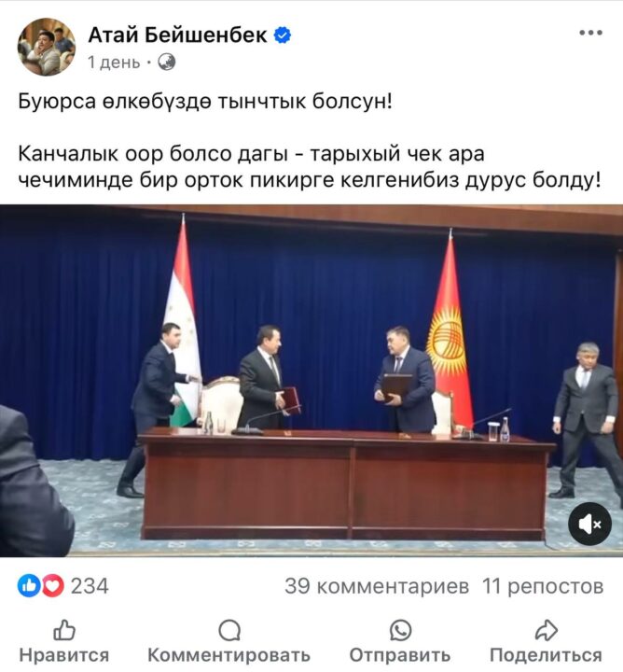Image resolution: width=623 pixels, height=672 pixels.
Task: Click the public globe privacy icon
Action: pyautogui.click(x=167, y=63)
